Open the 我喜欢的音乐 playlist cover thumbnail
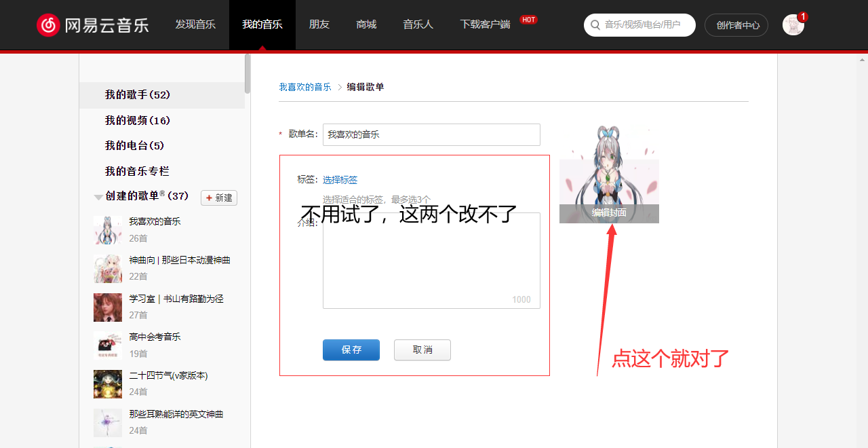868x448 pixels. coord(108,230)
